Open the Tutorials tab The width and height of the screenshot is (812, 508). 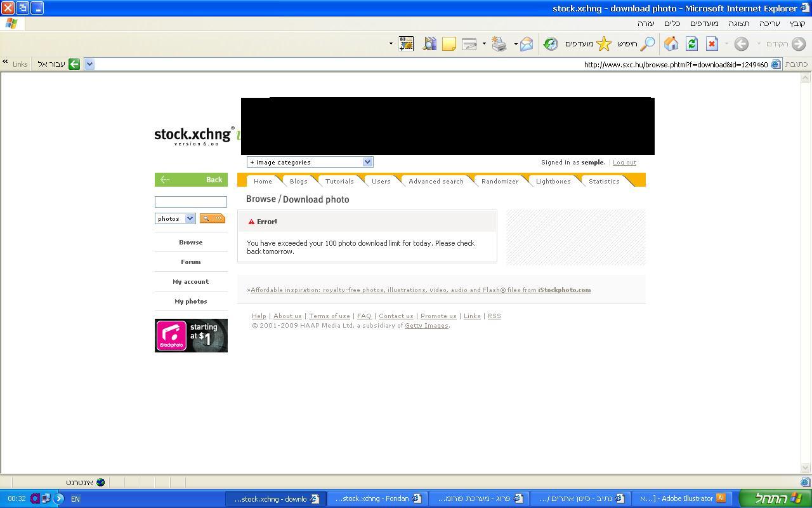(x=339, y=181)
